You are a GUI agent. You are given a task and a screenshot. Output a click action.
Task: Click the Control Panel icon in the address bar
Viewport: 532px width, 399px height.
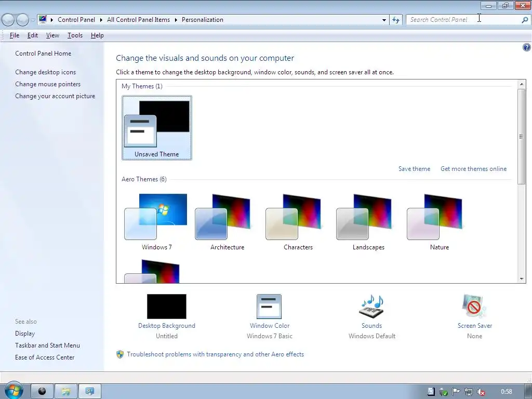tap(43, 19)
